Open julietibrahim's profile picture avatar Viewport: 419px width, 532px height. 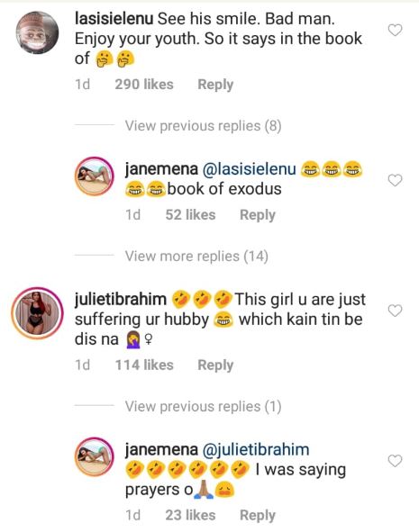37,313
